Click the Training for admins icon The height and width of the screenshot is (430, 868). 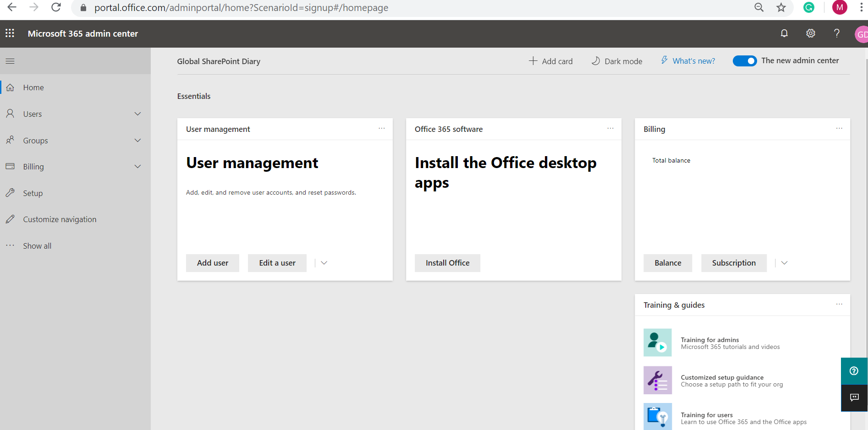point(658,343)
